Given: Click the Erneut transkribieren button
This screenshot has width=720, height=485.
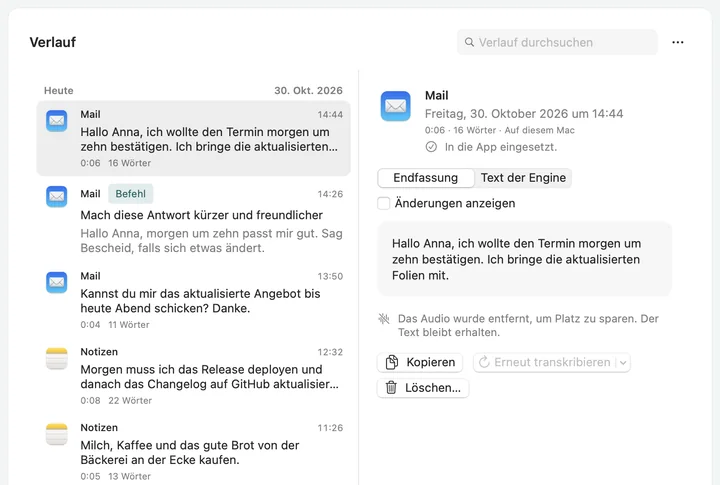Looking at the screenshot, I should pos(546,362).
